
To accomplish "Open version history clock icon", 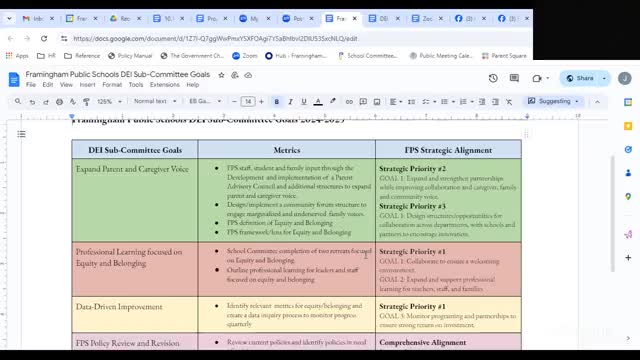I will coord(493,78).
